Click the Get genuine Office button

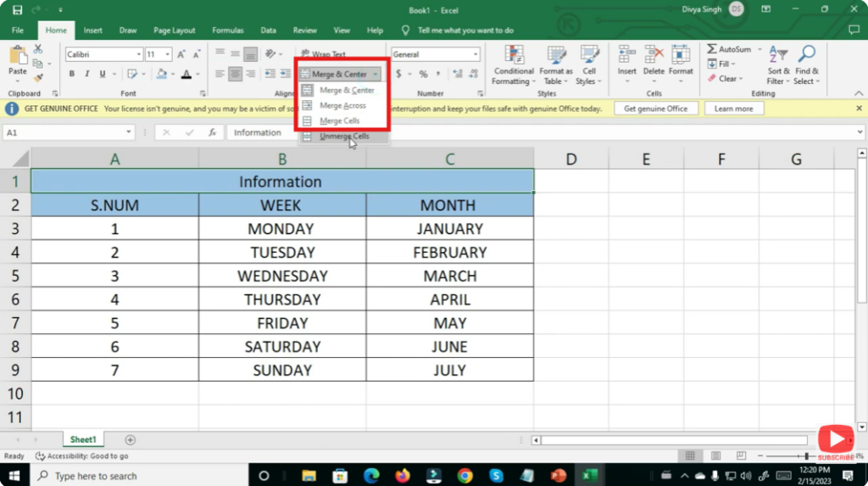[x=655, y=109]
